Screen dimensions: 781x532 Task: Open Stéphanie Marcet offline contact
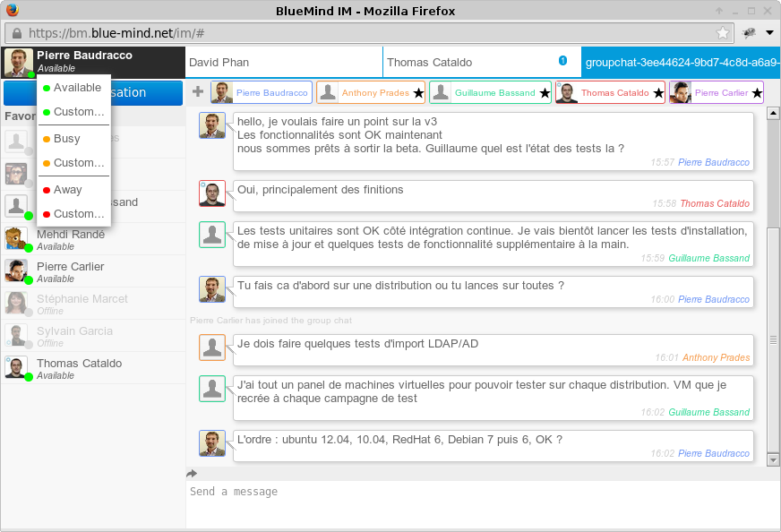[94, 305]
